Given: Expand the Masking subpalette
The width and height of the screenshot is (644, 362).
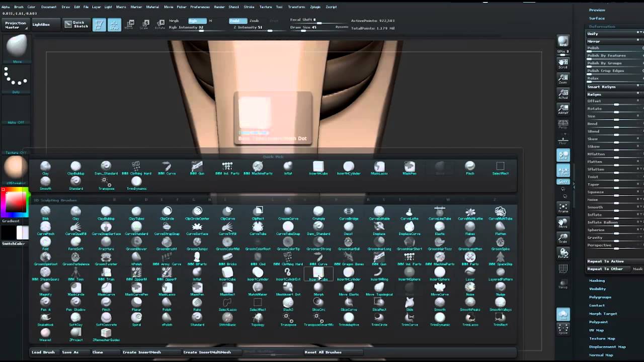Looking at the screenshot, I should pos(597,281).
